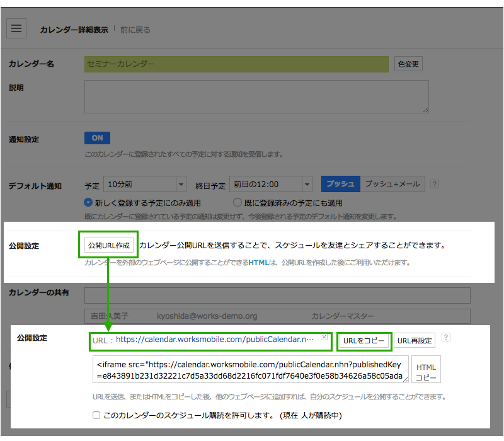This screenshot has height=441, width=504.
Task: Choose the プッシュ+メール notification option
Action: (392, 184)
